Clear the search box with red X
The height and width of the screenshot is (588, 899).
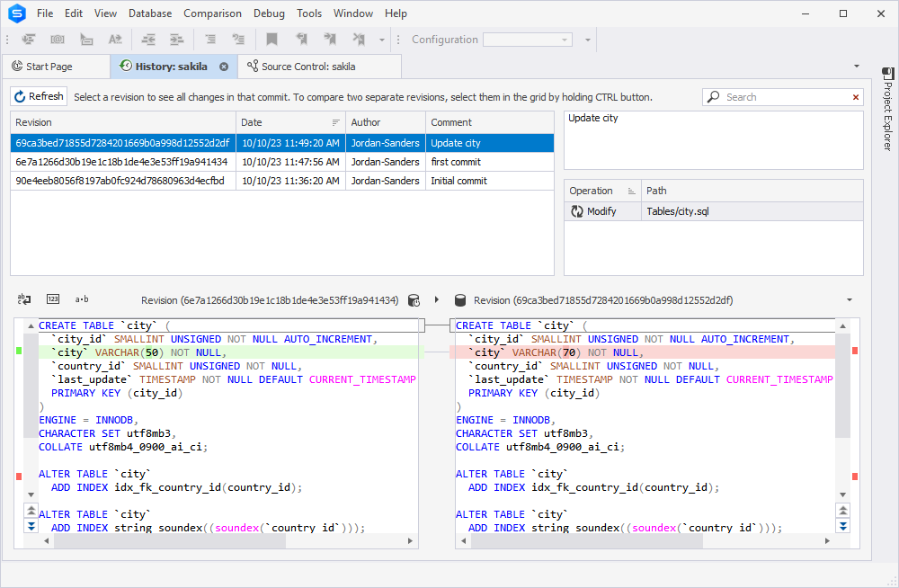click(856, 97)
